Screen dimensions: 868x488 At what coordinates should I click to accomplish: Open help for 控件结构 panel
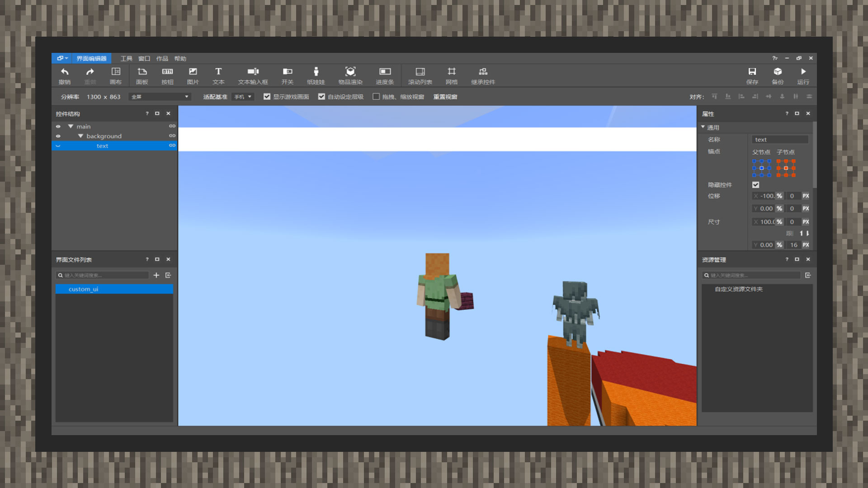[x=147, y=114]
